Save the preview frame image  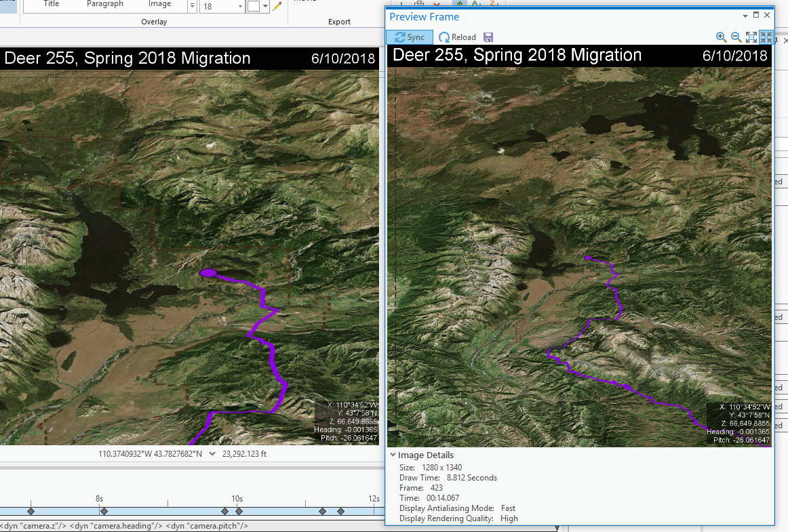(488, 37)
